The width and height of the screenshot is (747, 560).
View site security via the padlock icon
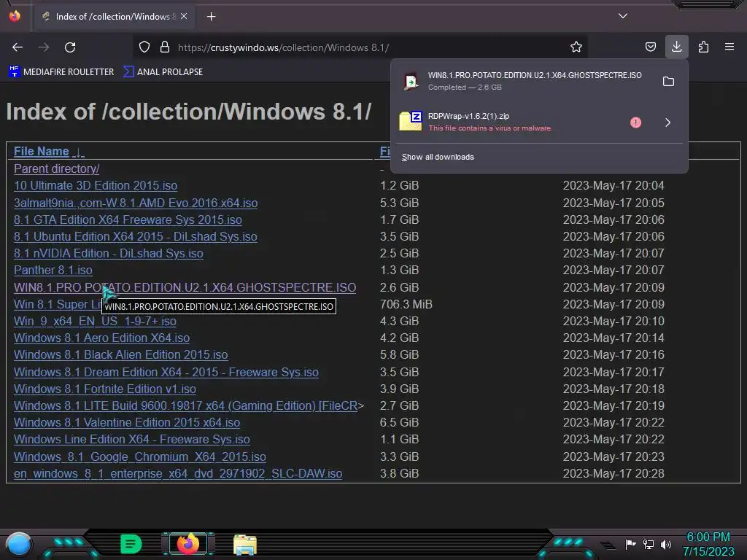pyautogui.click(x=165, y=47)
